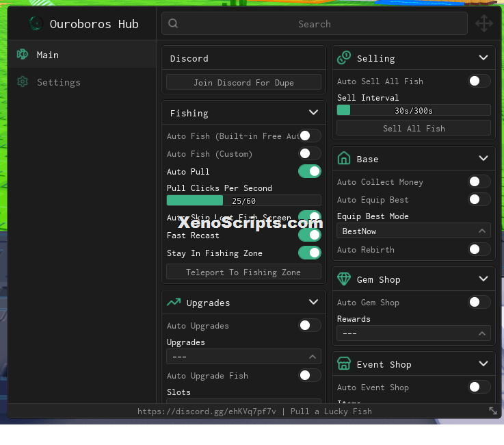Adjust the Sell Interval slider

click(x=414, y=110)
